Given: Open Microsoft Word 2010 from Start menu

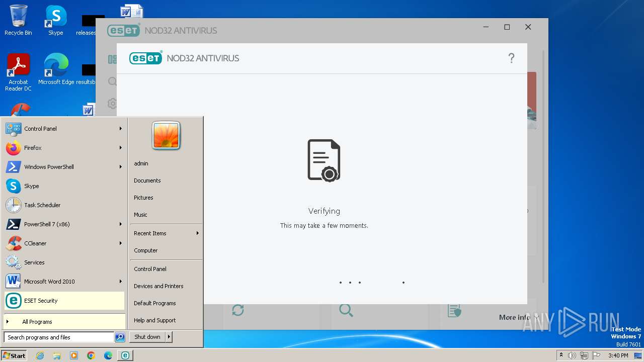Looking at the screenshot, I should pos(64,282).
